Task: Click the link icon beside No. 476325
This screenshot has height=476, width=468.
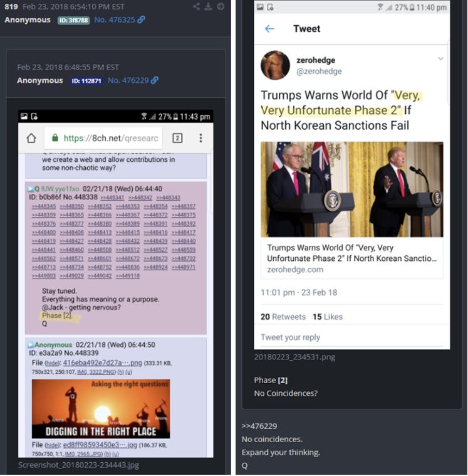Action: [x=142, y=19]
